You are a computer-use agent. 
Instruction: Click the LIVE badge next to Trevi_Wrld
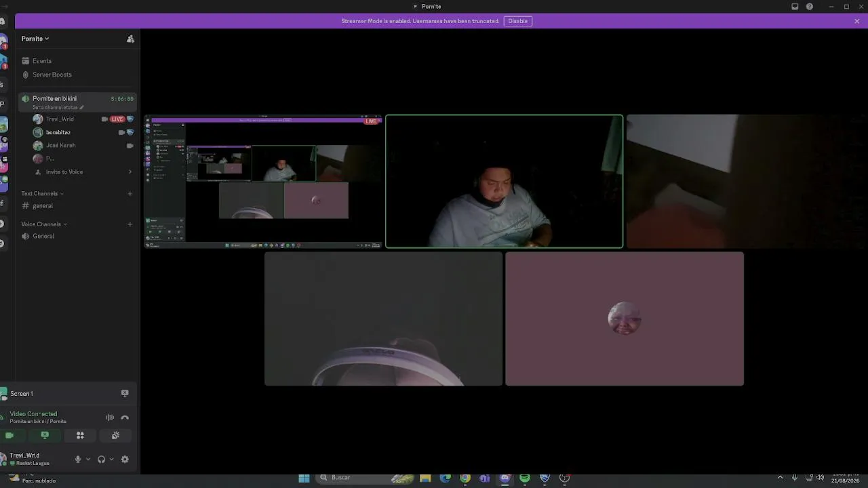[117, 119]
